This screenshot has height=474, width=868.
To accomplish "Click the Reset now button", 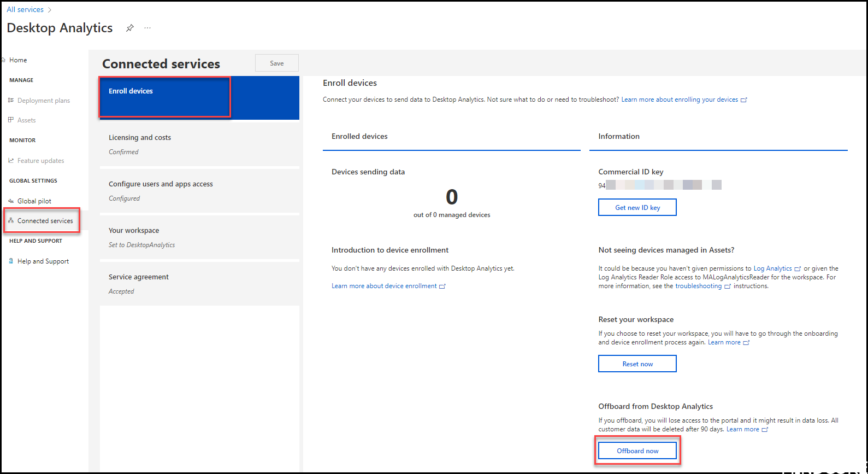I will [x=637, y=364].
